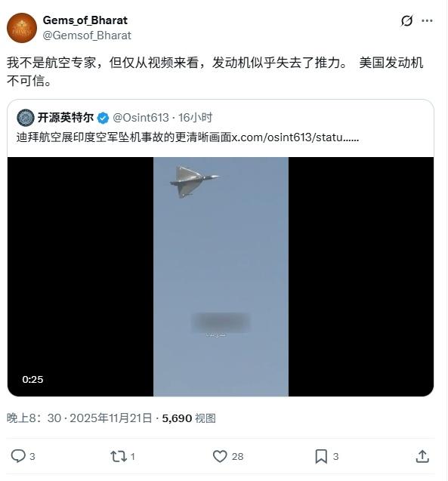
Task: Click the share upload icon
Action: pyautogui.click(x=422, y=456)
